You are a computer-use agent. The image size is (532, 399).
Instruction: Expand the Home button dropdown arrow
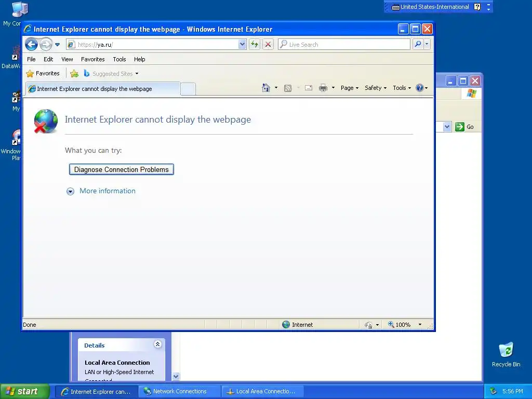tap(276, 88)
